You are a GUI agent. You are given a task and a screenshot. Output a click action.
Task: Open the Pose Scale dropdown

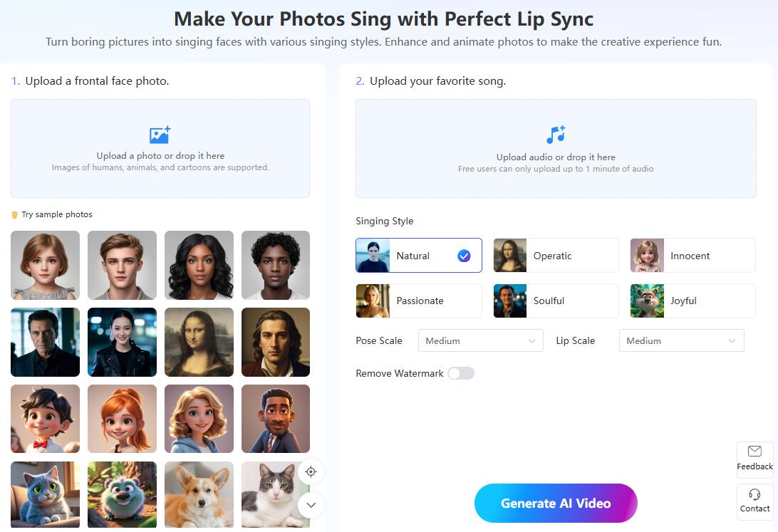[480, 340]
